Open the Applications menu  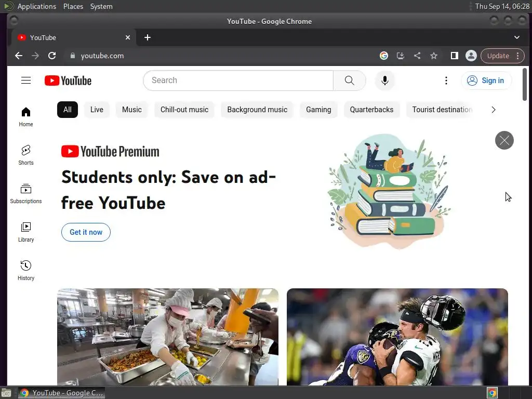pos(37,6)
